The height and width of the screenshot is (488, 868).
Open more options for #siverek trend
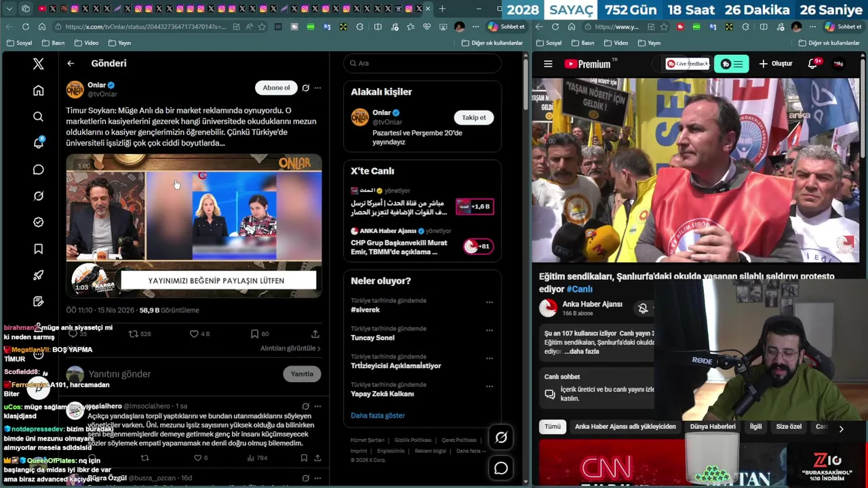click(490, 302)
